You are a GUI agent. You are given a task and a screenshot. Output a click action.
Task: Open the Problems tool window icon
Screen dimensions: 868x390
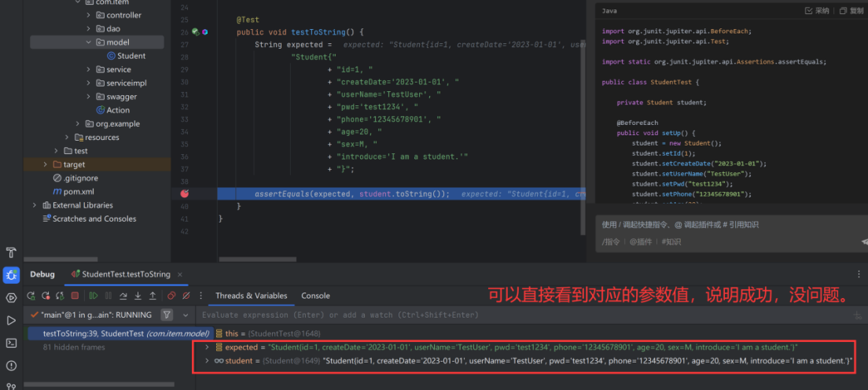(x=11, y=366)
